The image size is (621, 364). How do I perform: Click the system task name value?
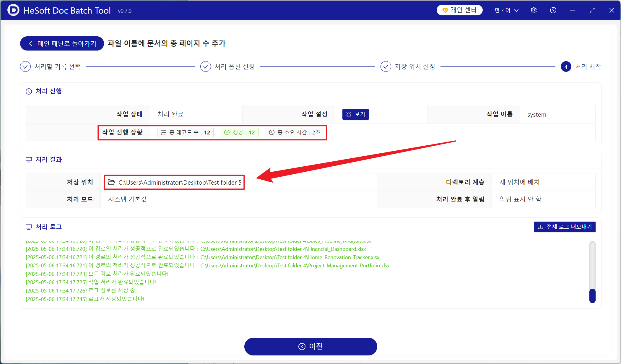coord(537,115)
